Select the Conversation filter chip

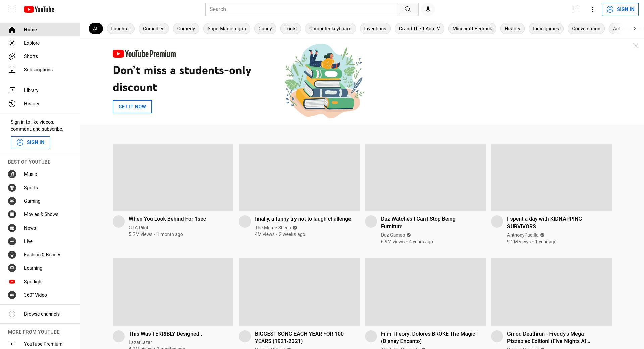[x=586, y=29]
